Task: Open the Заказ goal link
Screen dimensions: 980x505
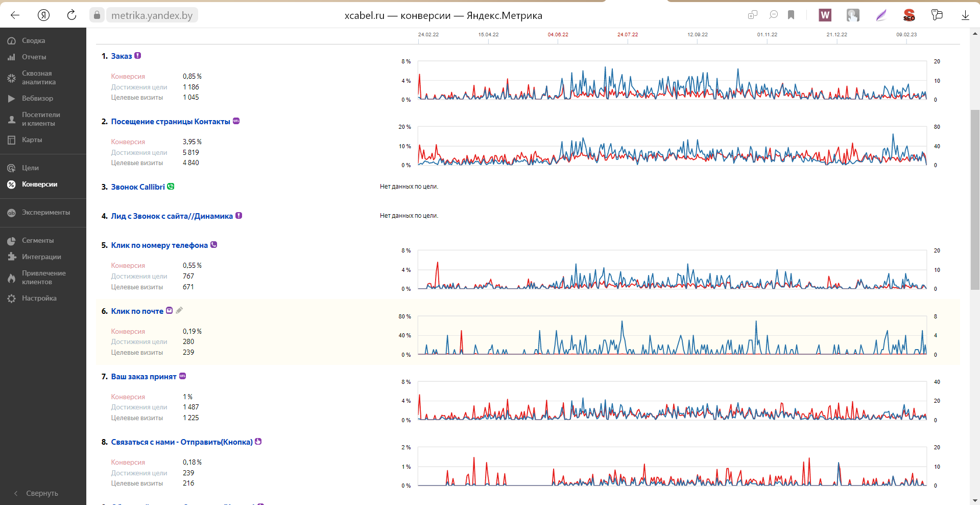Action: tap(122, 56)
